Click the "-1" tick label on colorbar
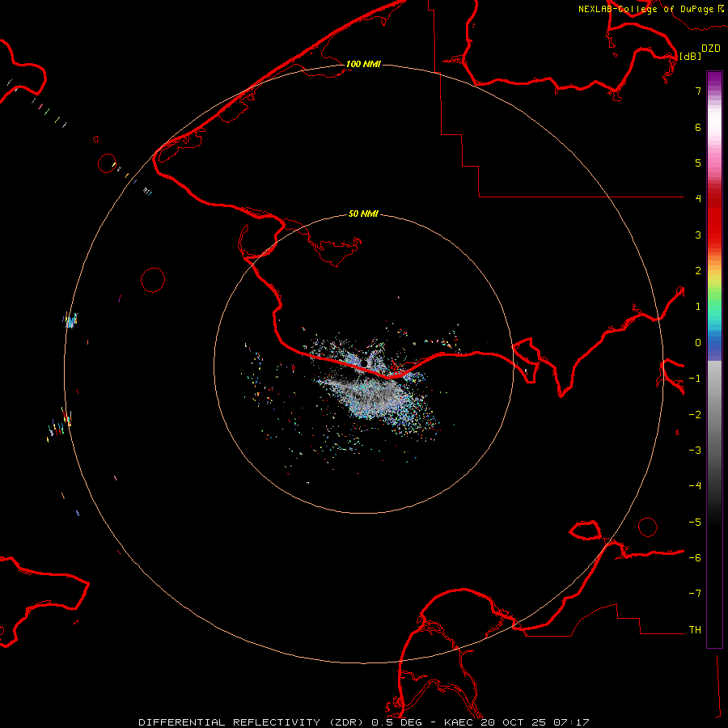This screenshot has width=728, height=728. pos(695,379)
